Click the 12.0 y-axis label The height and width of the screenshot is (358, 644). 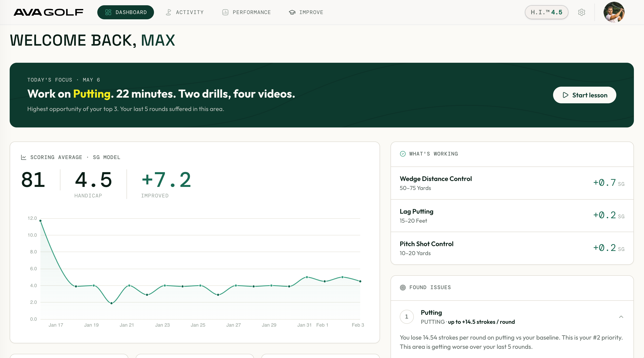[32, 218]
